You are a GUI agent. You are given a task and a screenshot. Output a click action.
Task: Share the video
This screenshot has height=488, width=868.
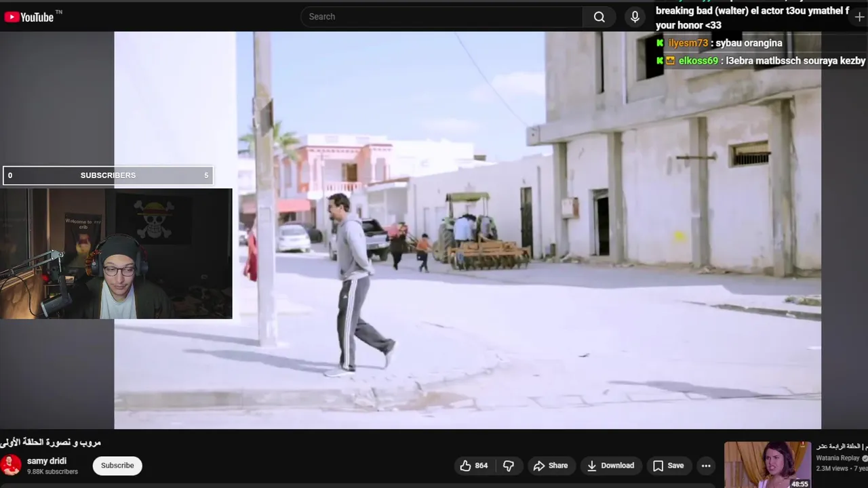click(551, 466)
